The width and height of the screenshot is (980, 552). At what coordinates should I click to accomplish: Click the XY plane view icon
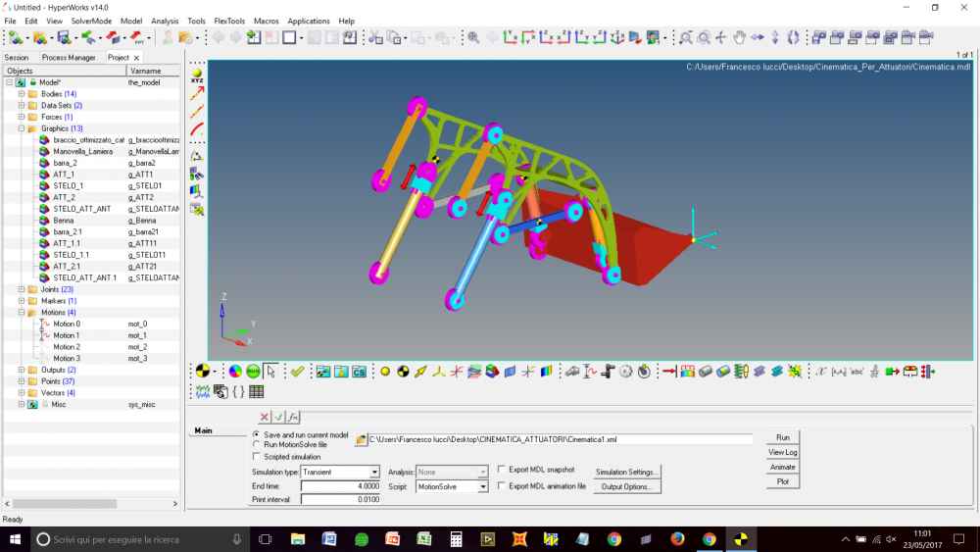[511, 38]
